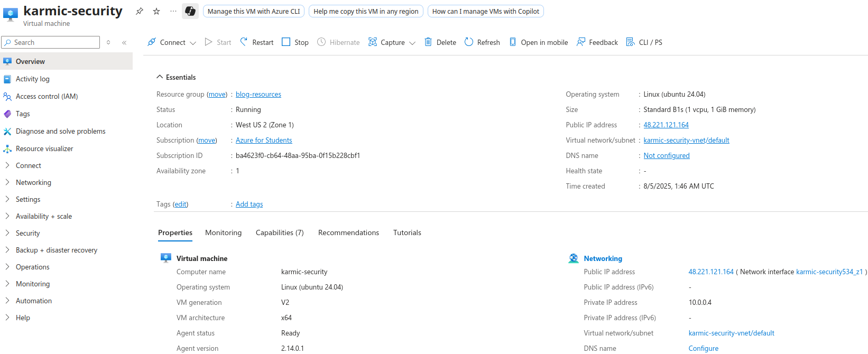
Task: Click the Hibernate toolbar option
Action: tap(338, 42)
